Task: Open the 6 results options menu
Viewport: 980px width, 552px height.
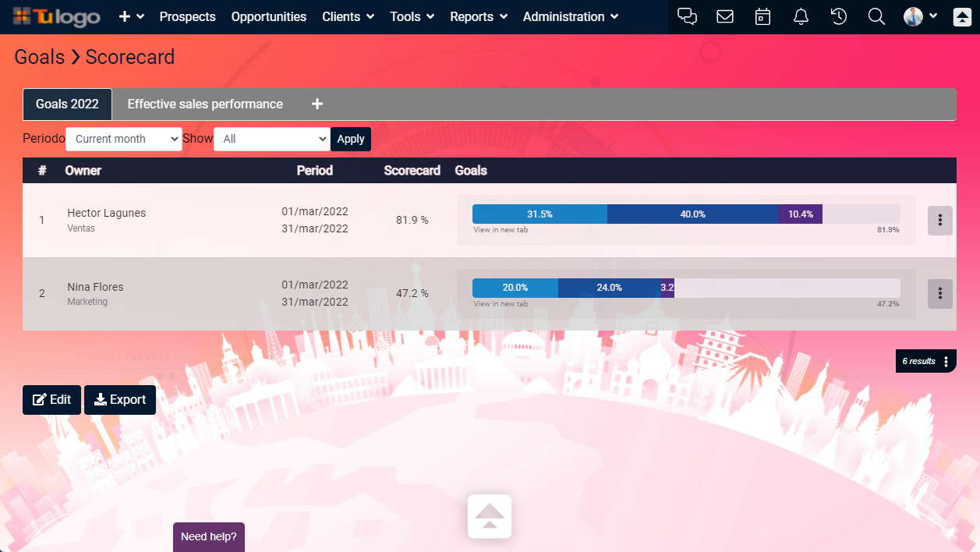Action: pyautogui.click(x=946, y=361)
